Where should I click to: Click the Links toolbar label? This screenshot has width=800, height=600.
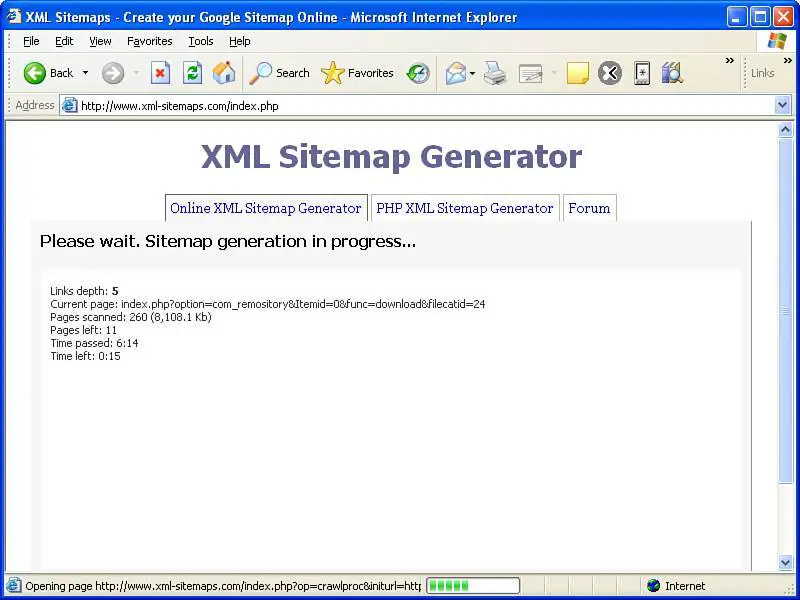(x=762, y=73)
